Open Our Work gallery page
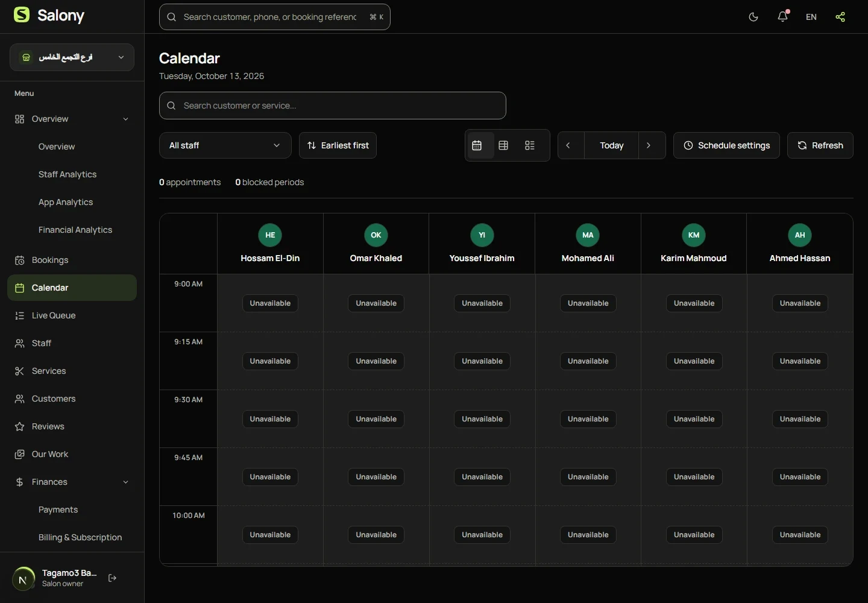This screenshot has width=868, height=603. (72, 454)
